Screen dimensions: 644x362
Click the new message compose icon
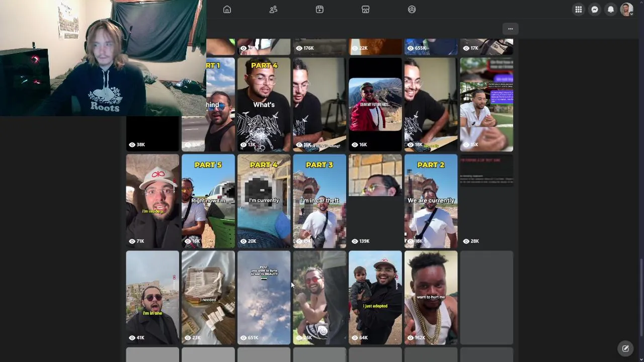pos(625,348)
